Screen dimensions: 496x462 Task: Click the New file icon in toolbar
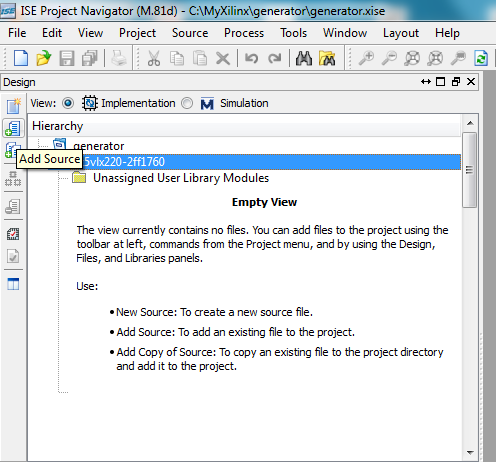tap(21, 58)
